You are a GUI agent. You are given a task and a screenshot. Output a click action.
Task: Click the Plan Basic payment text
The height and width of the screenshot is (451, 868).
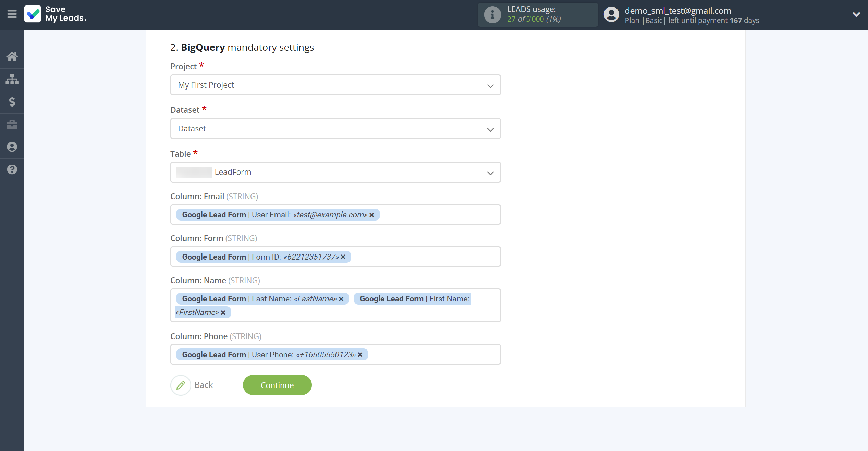point(692,21)
